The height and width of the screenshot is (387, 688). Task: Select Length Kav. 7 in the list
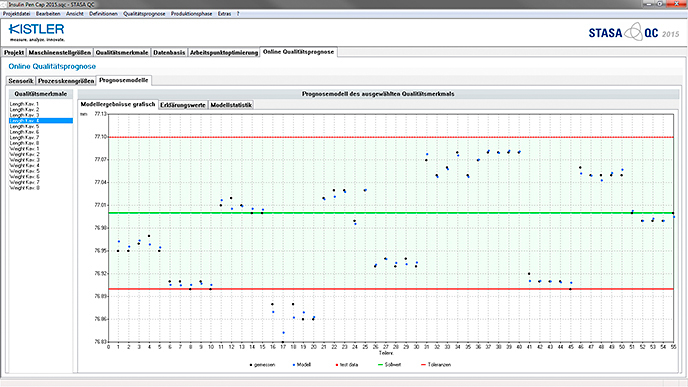(41, 137)
